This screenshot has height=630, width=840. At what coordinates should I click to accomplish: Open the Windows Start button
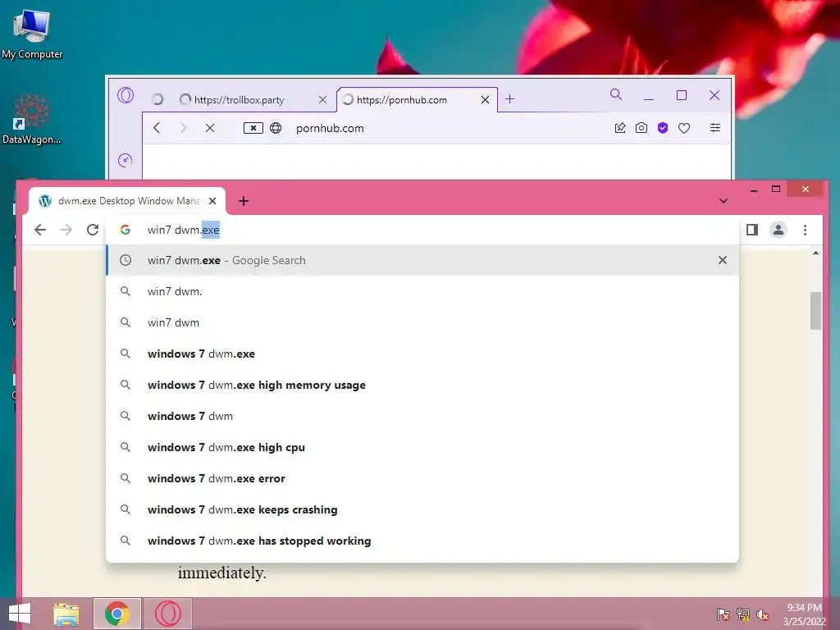click(20, 614)
